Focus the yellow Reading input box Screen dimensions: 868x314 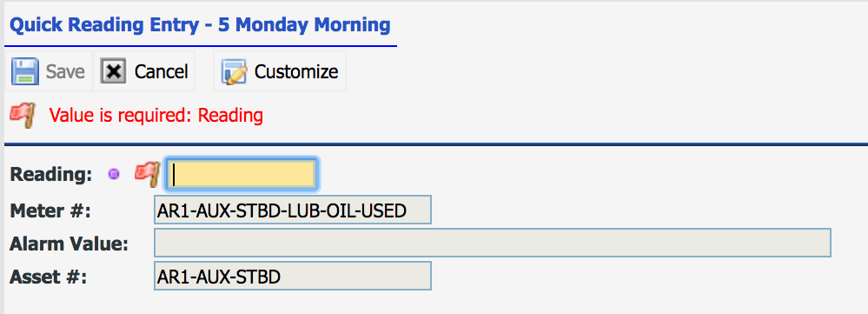[242, 175]
